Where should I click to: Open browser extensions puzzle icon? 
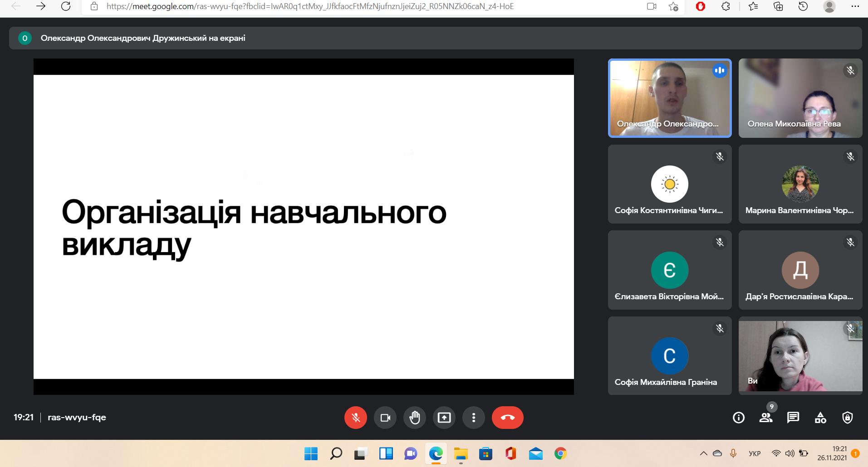(726, 6)
